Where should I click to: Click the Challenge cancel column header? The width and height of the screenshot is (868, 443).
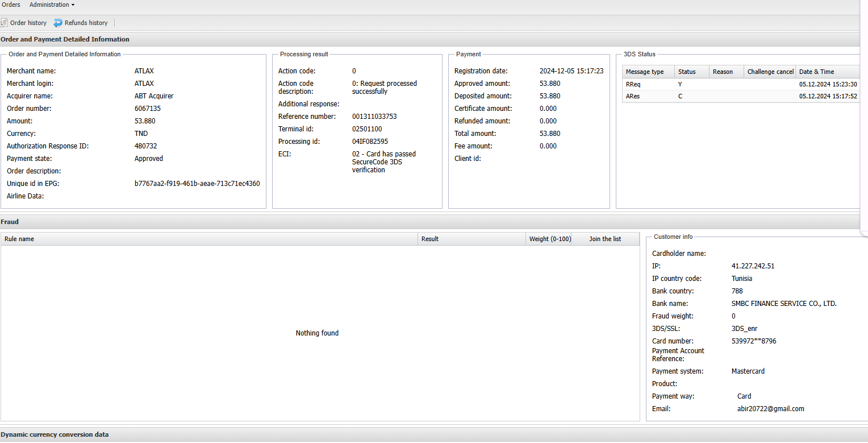click(x=770, y=72)
